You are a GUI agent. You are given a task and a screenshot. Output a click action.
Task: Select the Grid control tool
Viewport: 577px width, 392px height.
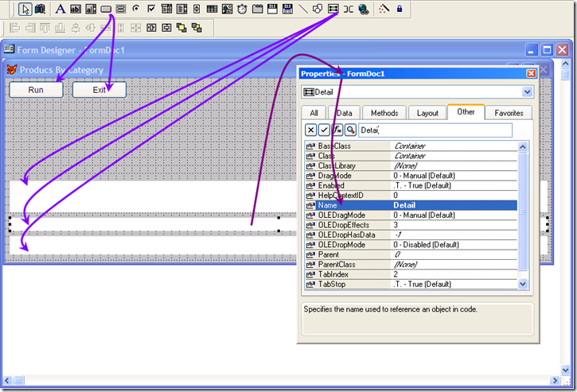pos(212,9)
